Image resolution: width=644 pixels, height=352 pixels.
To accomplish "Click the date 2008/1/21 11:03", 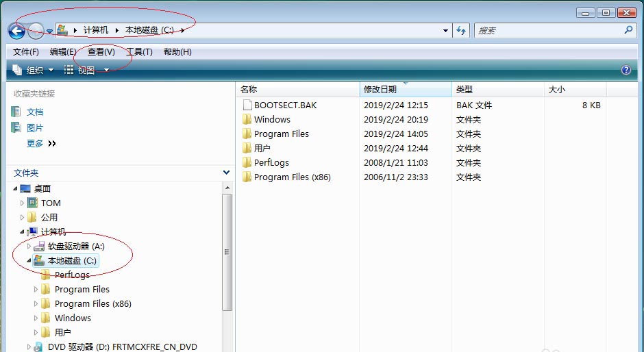I will [396, 163].
